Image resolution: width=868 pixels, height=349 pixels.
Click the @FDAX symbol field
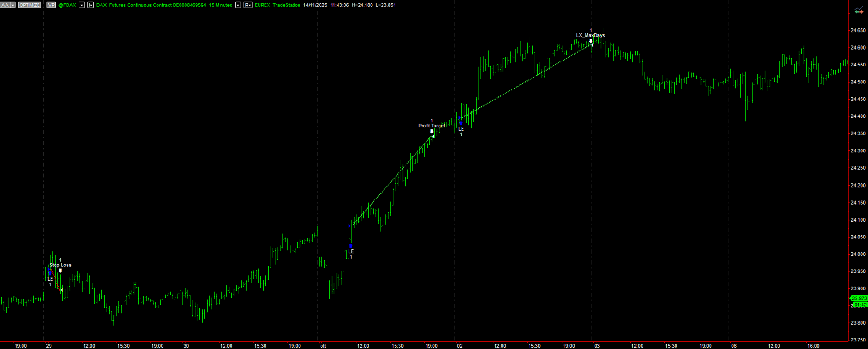pos(67,5)
